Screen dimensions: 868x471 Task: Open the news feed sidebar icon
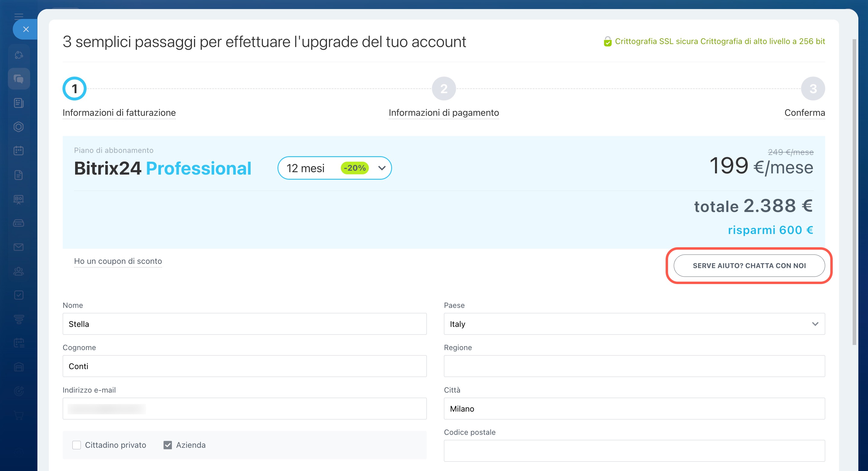tap(19, 103)
